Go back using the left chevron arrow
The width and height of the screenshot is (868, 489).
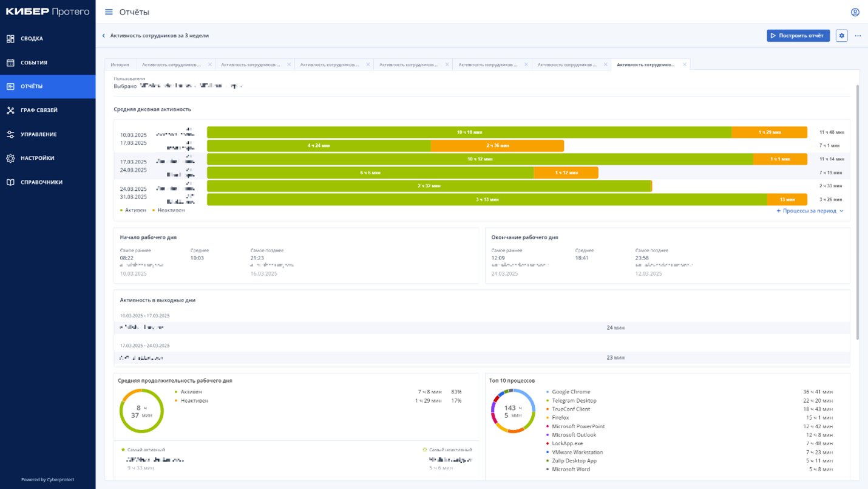coord(104,36)
